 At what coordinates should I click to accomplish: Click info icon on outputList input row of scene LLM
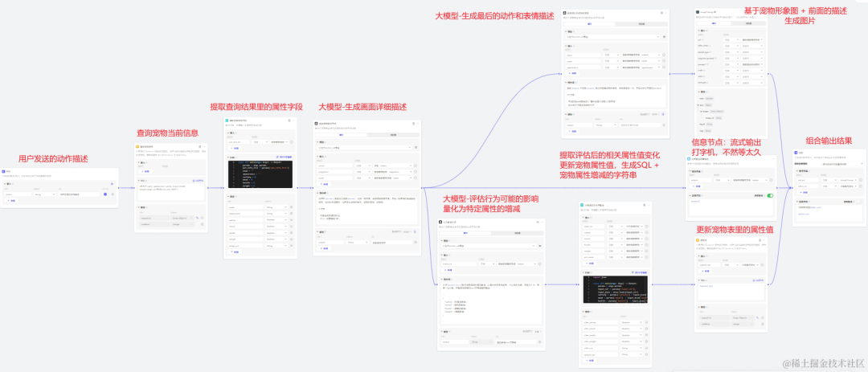pyautogui.click(x=416, y=172)
